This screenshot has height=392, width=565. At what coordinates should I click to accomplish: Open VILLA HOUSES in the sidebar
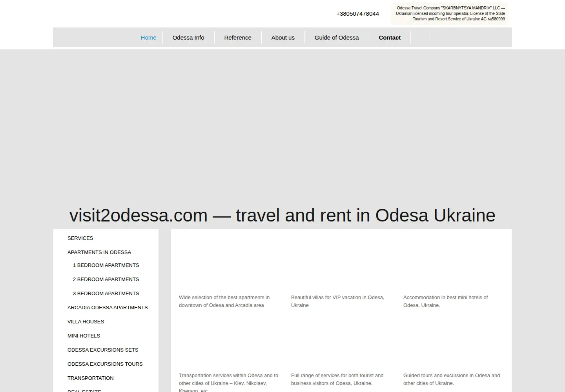[86, 322]
